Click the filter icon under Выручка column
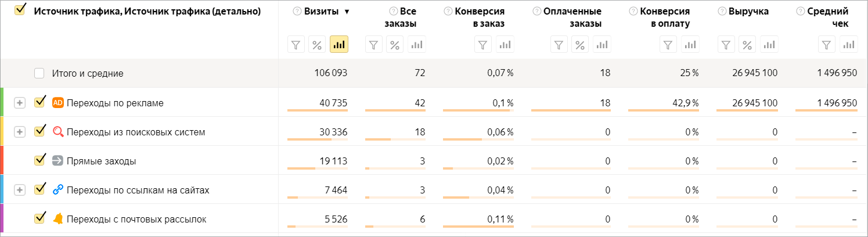The image size is (868, 237). [726, 44]
